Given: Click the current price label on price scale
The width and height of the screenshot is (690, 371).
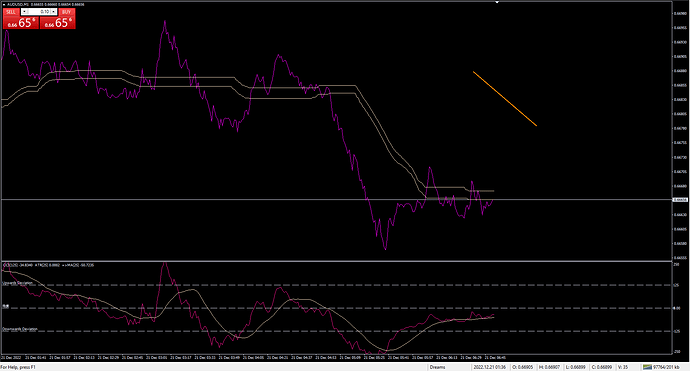Looking at the screenshot, I should point(680,200).
